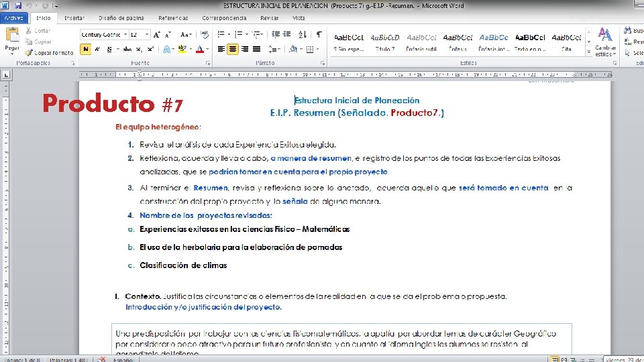Open the Párrafo dialog launcher

pyautogui.click(x=323, y=63)
